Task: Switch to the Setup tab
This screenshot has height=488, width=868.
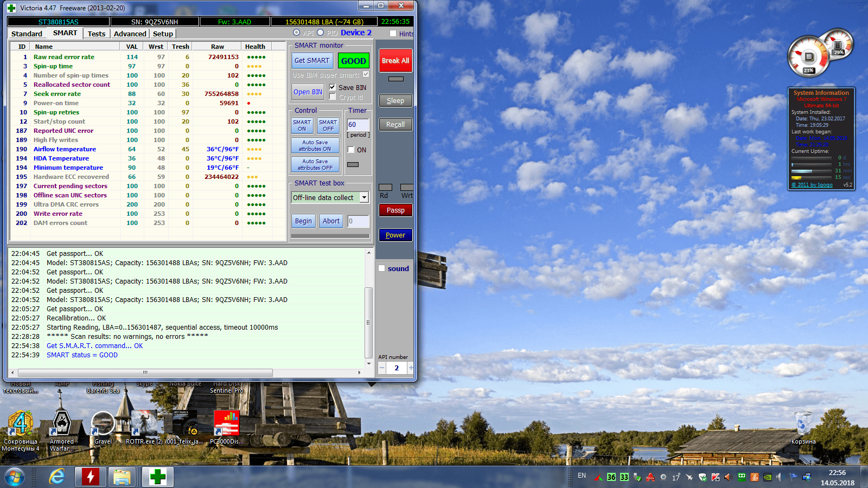Action: tap(163, 34)
